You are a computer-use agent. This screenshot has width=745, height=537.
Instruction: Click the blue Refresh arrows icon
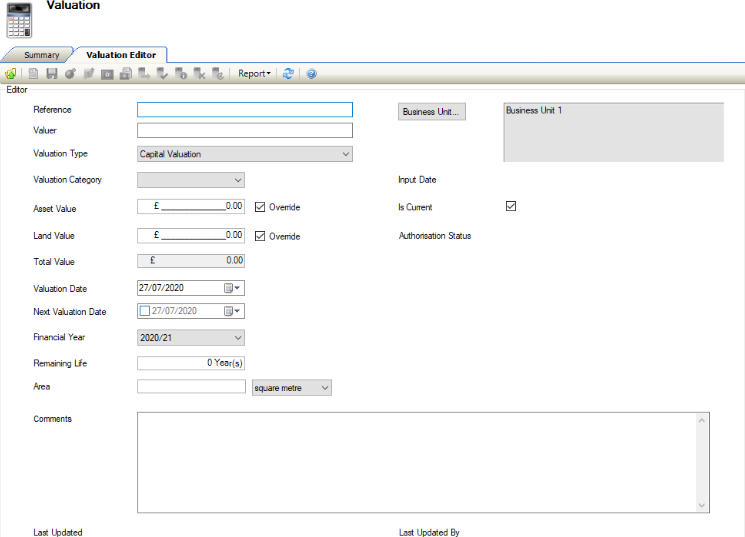[x=289, y=74]
